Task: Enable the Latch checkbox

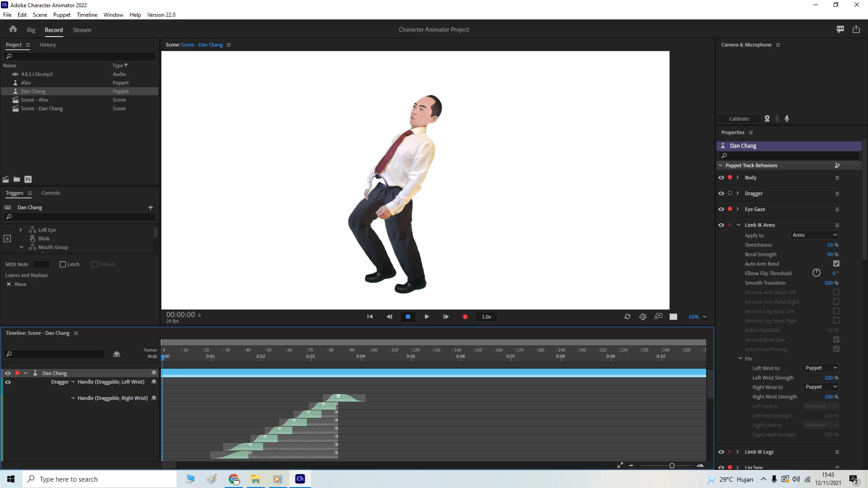Action: coord(63,264)
